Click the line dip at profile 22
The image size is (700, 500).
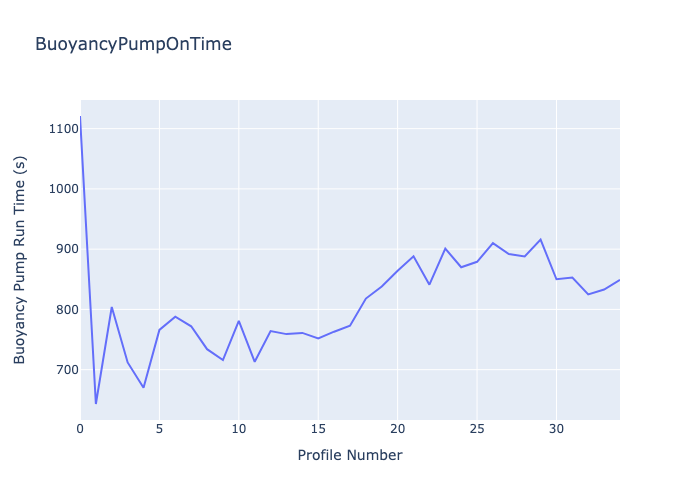[x=429, y=284]
